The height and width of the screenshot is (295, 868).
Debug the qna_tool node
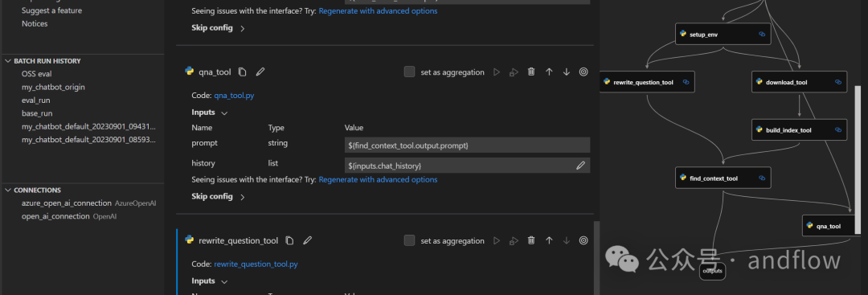[x=514, y=72]
